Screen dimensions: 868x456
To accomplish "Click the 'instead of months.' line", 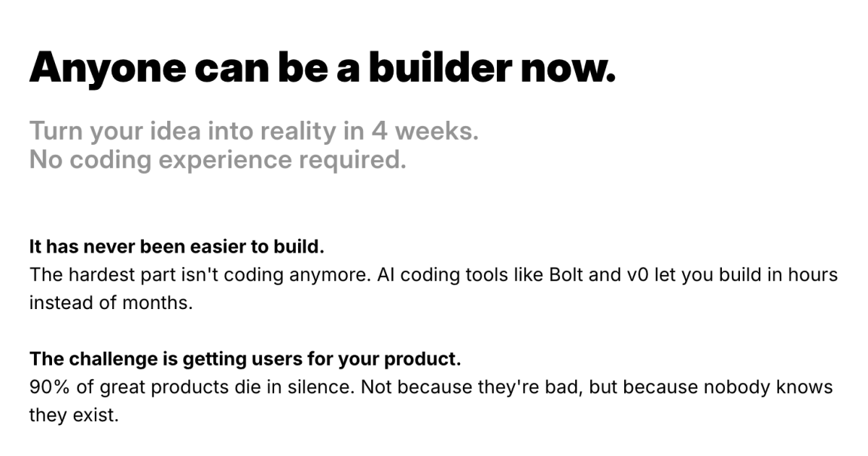I will [x=111, y=303].
